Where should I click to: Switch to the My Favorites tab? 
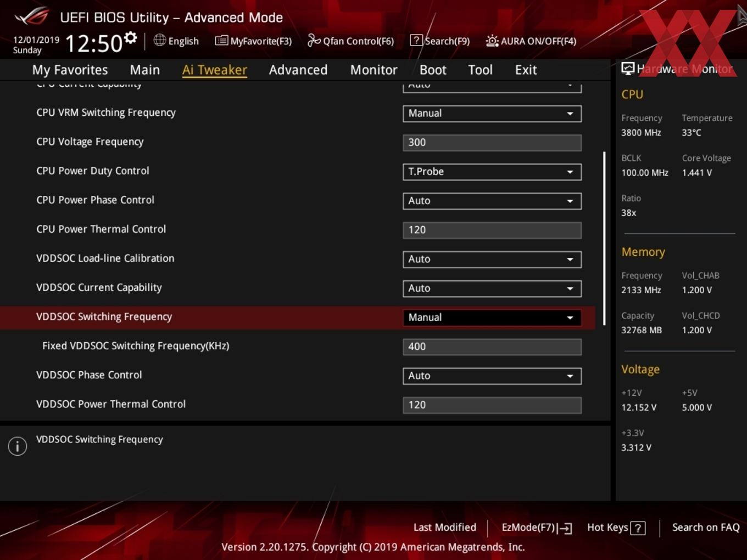click(70, 70)
